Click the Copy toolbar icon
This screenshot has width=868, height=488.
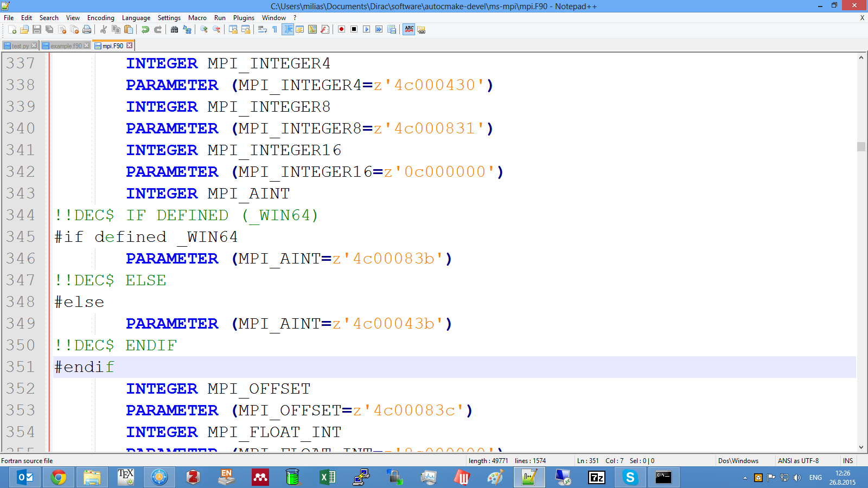(x=116, y=29)
